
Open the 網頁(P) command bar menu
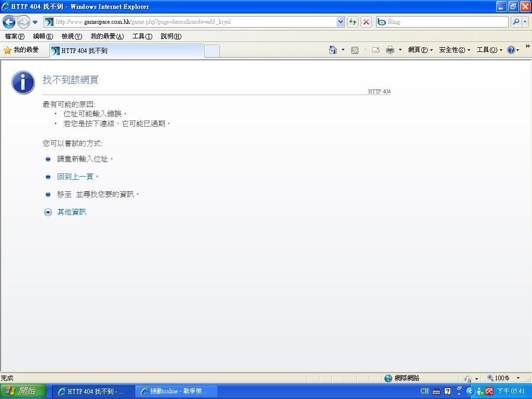(420, 50)
